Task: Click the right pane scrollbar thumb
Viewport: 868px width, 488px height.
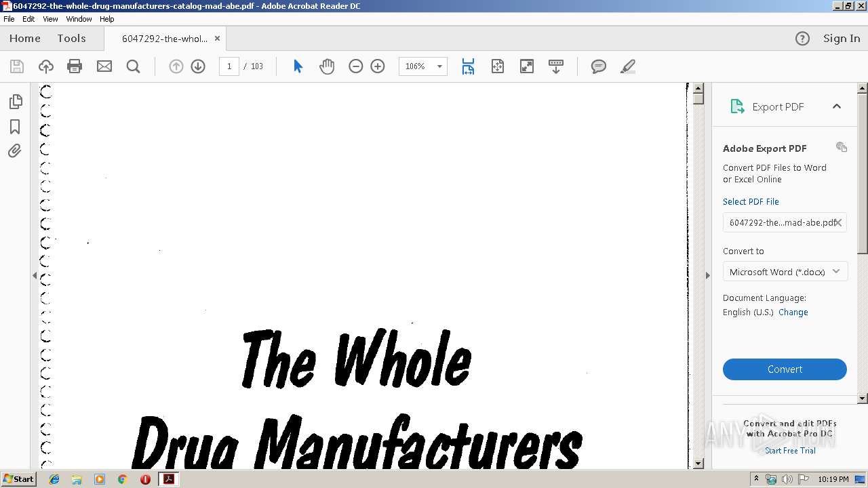Action: (863, 174)
